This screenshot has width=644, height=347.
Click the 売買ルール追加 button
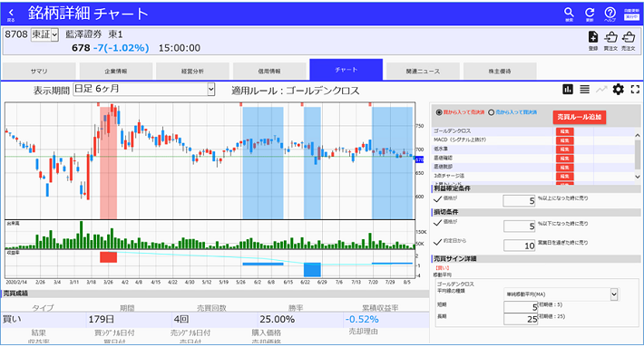pyautogui.click(x=579, y=117)
